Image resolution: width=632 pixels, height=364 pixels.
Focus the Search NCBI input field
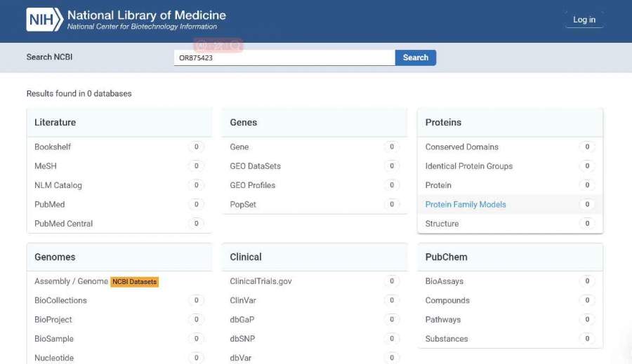284,58
